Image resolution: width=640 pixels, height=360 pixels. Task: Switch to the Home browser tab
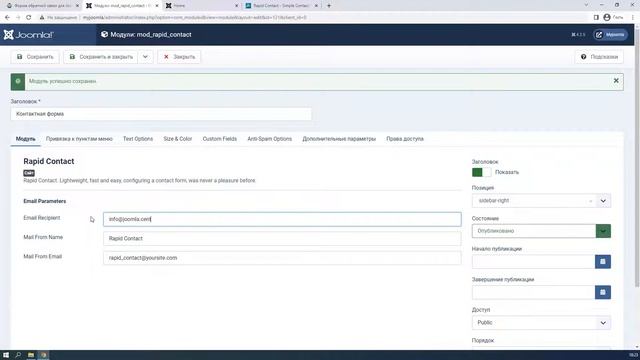point(202,6)
